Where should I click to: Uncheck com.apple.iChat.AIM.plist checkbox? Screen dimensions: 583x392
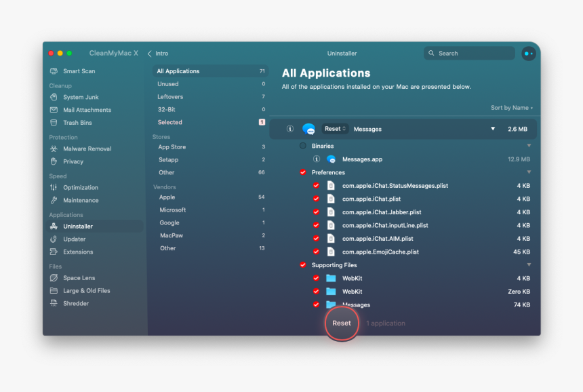tap(316, 239)
